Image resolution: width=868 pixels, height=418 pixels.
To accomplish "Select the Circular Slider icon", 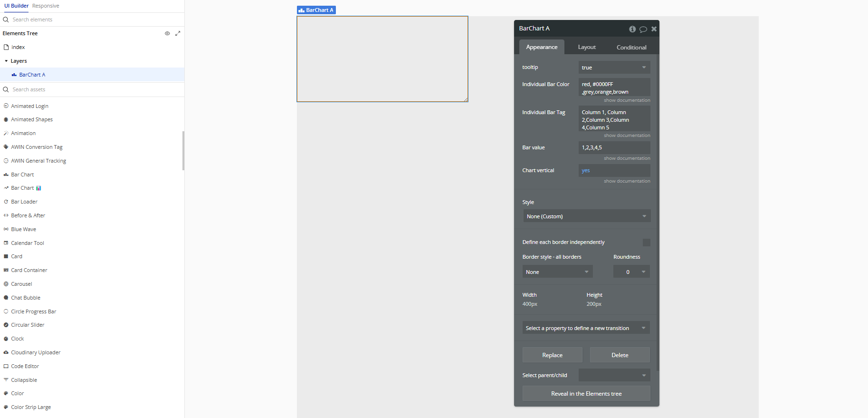I will tap(6, 325).
